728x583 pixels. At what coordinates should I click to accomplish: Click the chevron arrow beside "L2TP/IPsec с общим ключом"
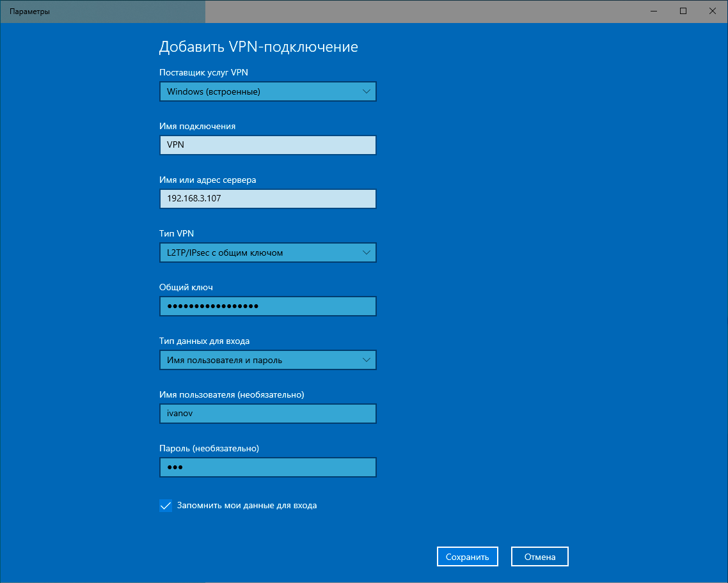tap(366, 253)
